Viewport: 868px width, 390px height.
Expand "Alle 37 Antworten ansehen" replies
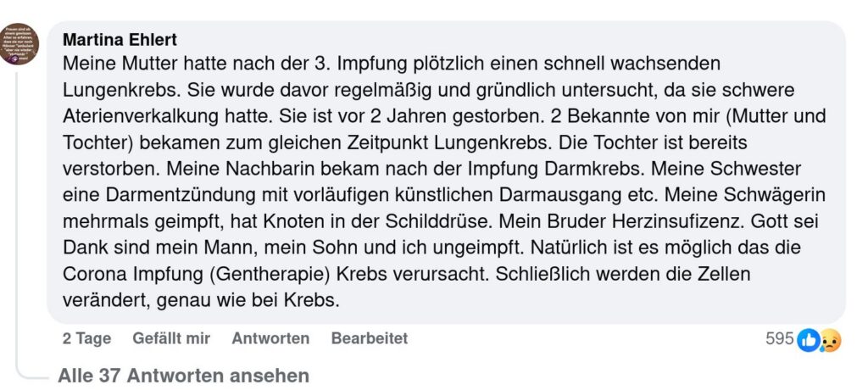coord(183,375)
